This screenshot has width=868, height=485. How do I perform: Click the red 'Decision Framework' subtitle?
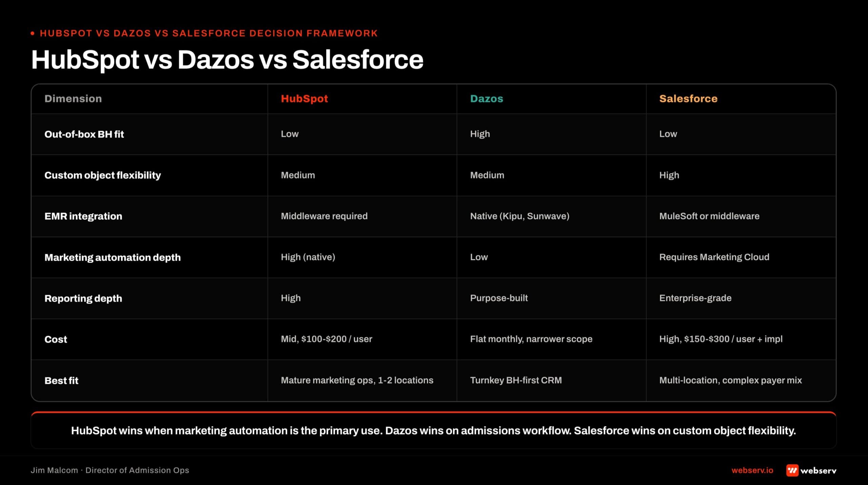point(209,33)
